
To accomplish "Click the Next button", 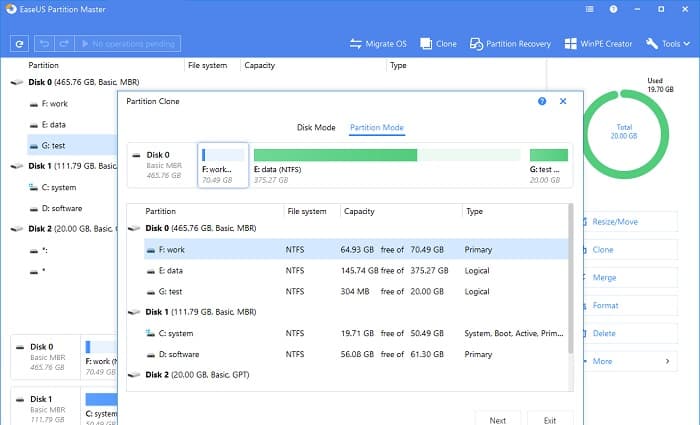I will 498,420.
